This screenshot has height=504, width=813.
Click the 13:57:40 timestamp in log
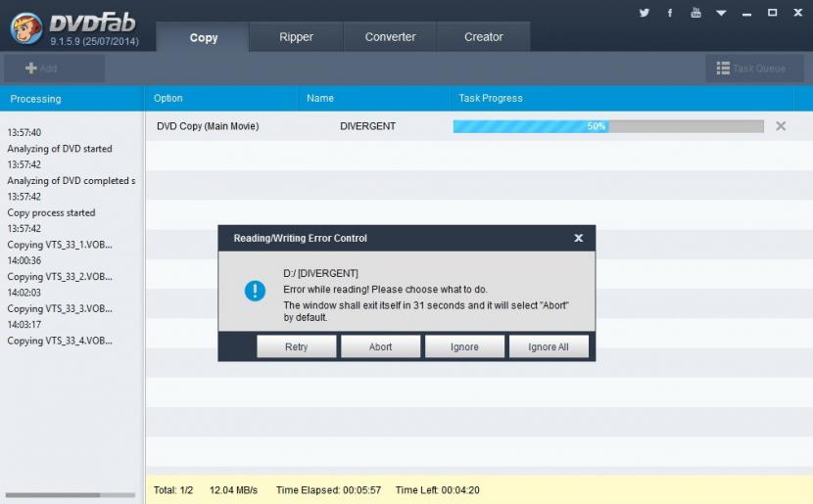click(x=24, y=132)
